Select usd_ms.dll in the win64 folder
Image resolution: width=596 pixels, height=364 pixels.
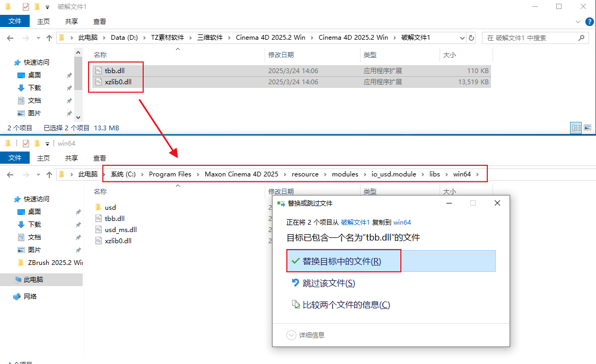coord(120,229)
